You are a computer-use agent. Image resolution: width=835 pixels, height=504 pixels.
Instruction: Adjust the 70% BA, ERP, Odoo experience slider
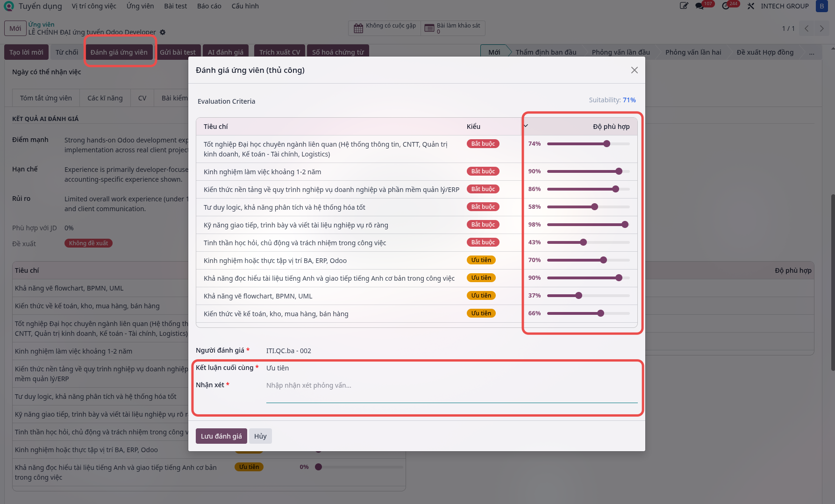pos(588,260)
